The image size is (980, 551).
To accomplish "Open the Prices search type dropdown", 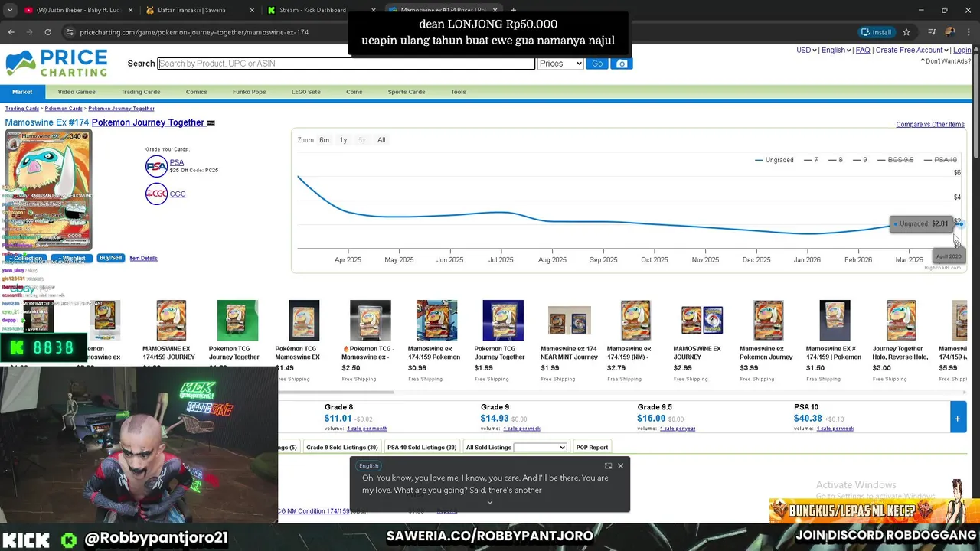I will (x=560, y=64).
